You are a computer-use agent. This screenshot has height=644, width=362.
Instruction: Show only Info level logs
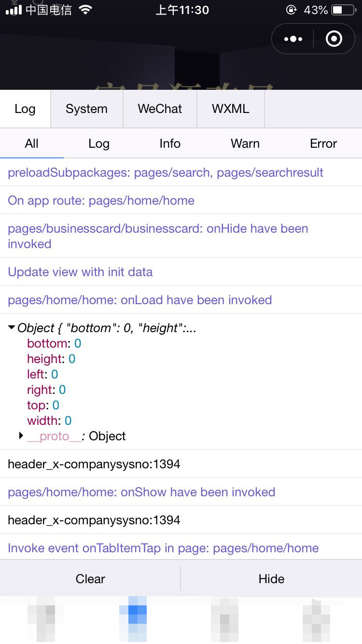tap(170, 143)
